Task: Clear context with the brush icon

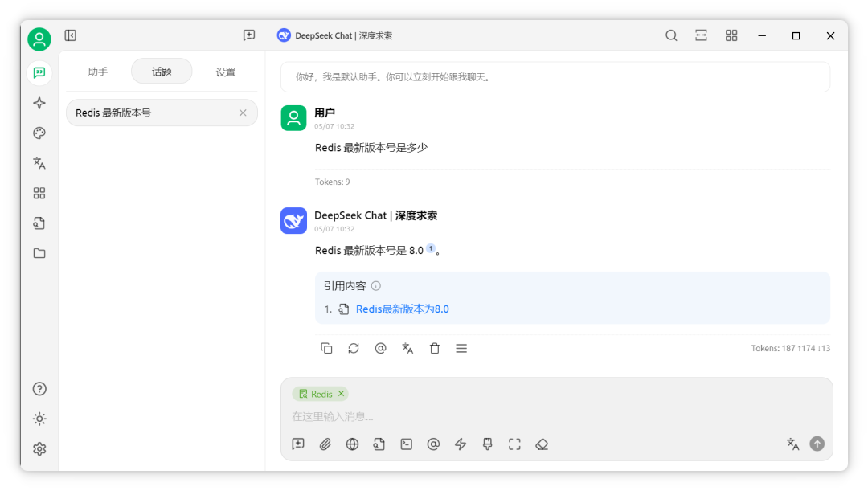Action: coord(488,444)
